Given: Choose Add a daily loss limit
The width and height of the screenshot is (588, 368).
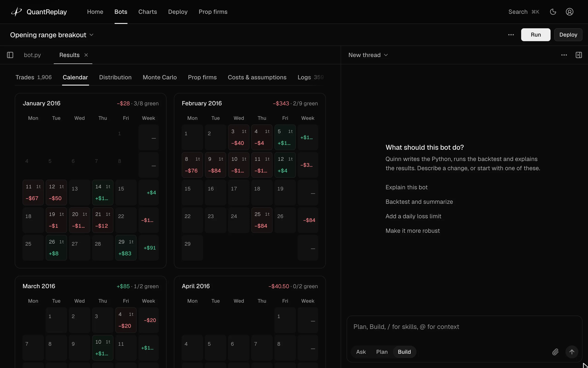Looking at the screenshot, I should point(413,216).
